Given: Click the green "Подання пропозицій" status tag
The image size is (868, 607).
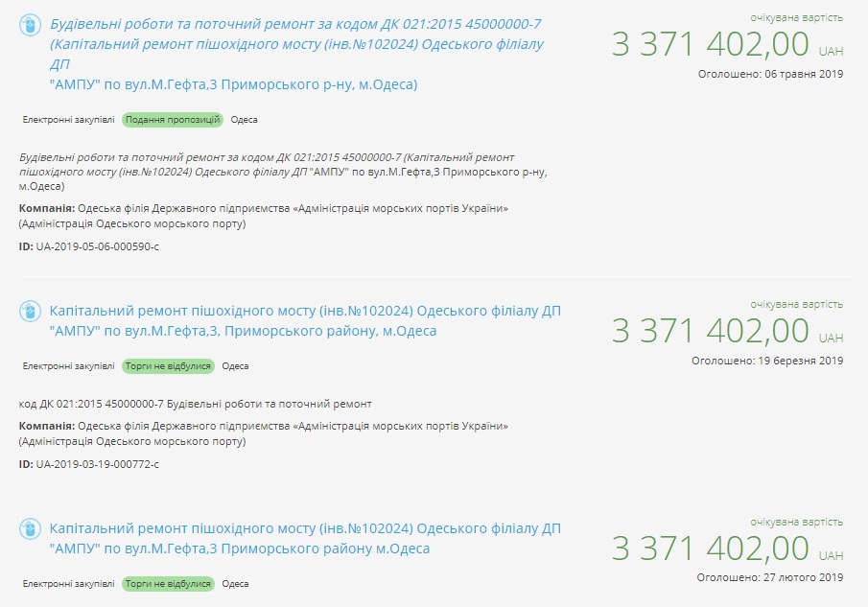Looking at the screenshot, I should click(173, 120).
